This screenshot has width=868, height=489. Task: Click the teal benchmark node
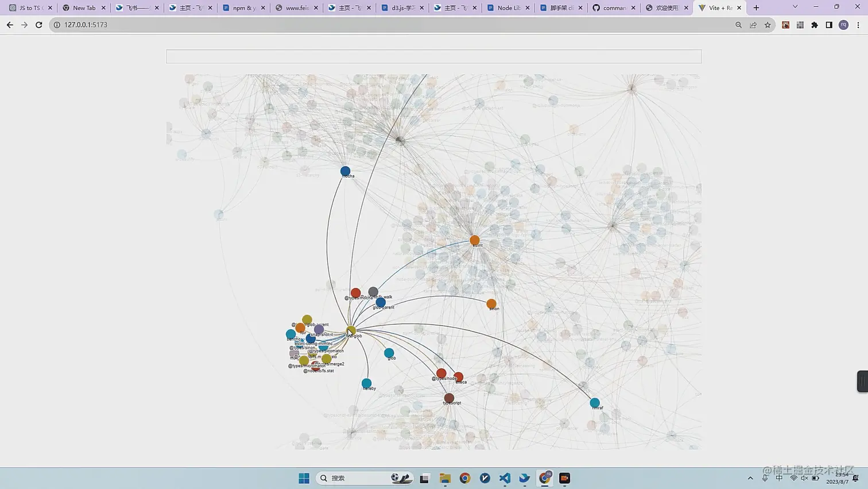[291, 334]
